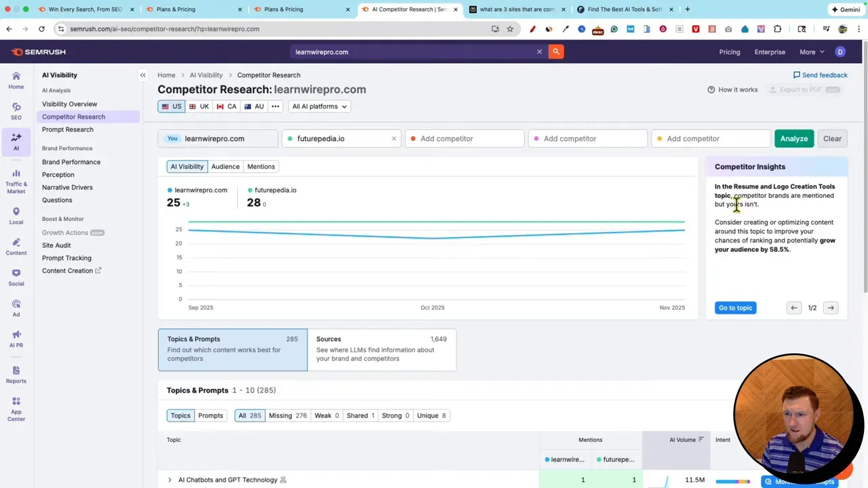Select the SEO icon in the sidebar

tap(16, 111)
